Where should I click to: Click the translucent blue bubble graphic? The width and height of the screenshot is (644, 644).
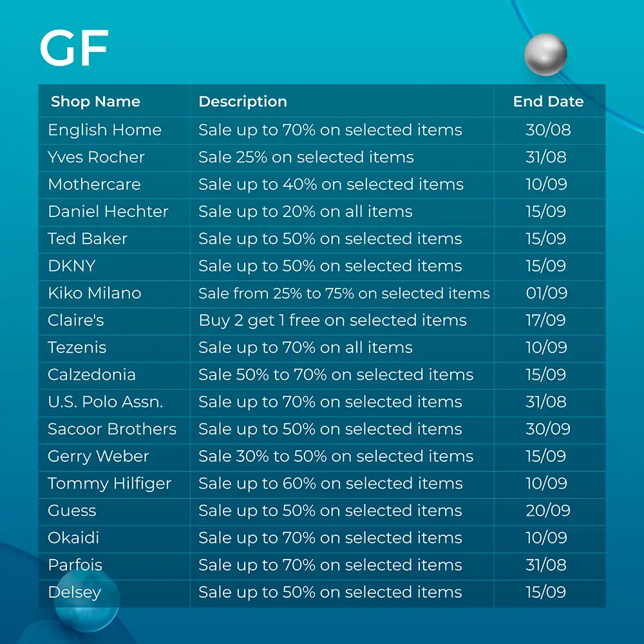[x=87, y=600]
